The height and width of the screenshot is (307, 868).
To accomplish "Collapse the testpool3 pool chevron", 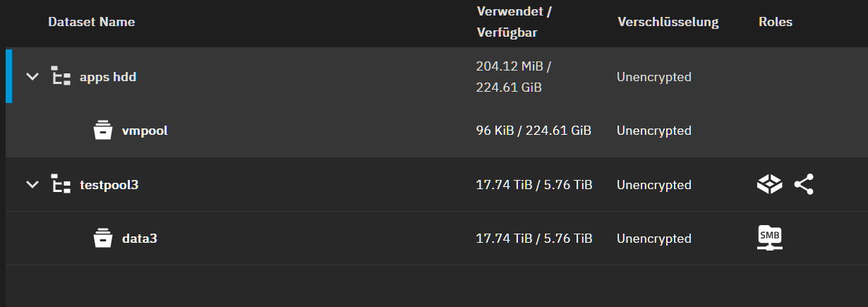I will [x=32, y=185].
